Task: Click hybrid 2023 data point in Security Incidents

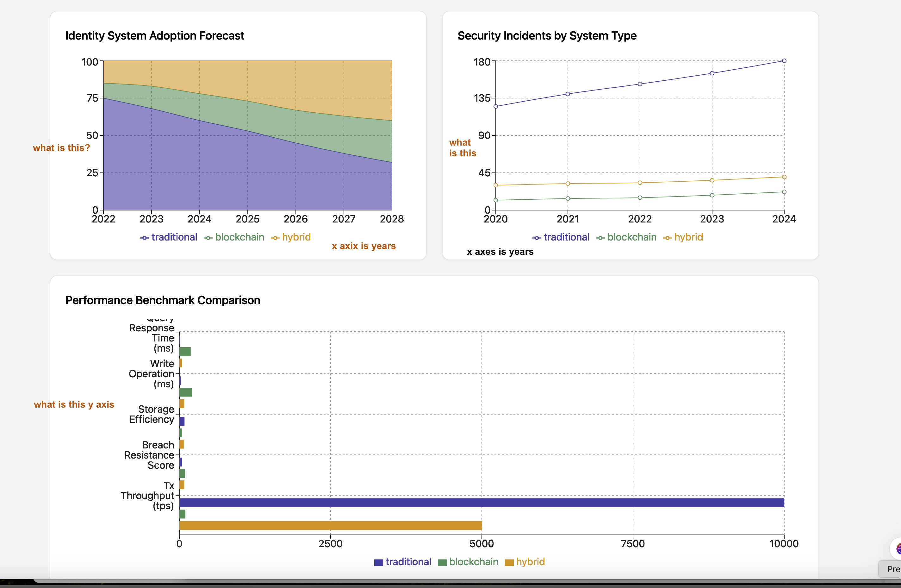Action: (x=712, y=181)
